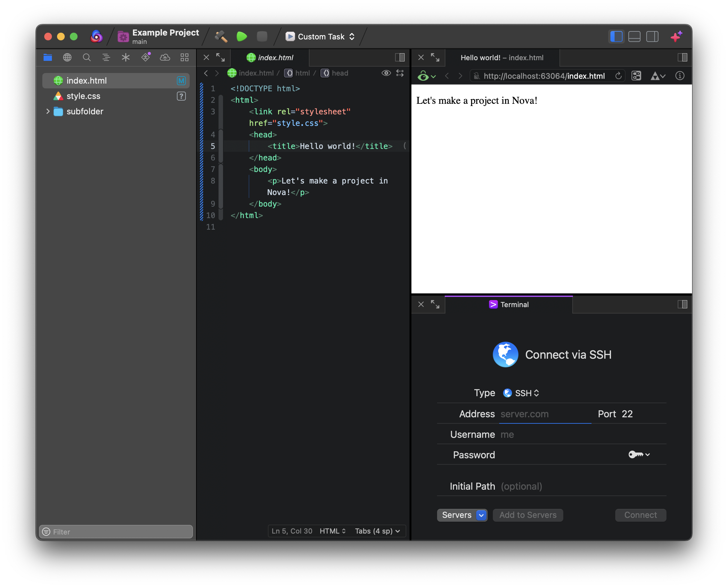Open the SSH type dropdown
This screenshot has height=588, width=728.
[522, 393]
